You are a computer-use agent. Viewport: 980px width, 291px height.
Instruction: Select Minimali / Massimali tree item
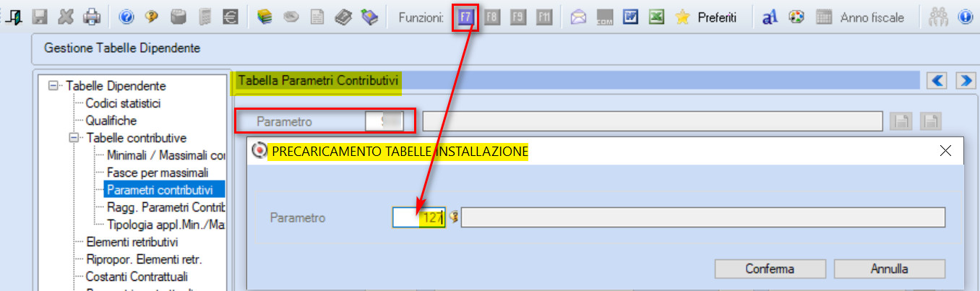pyautogui.click(x=166, y=155)
